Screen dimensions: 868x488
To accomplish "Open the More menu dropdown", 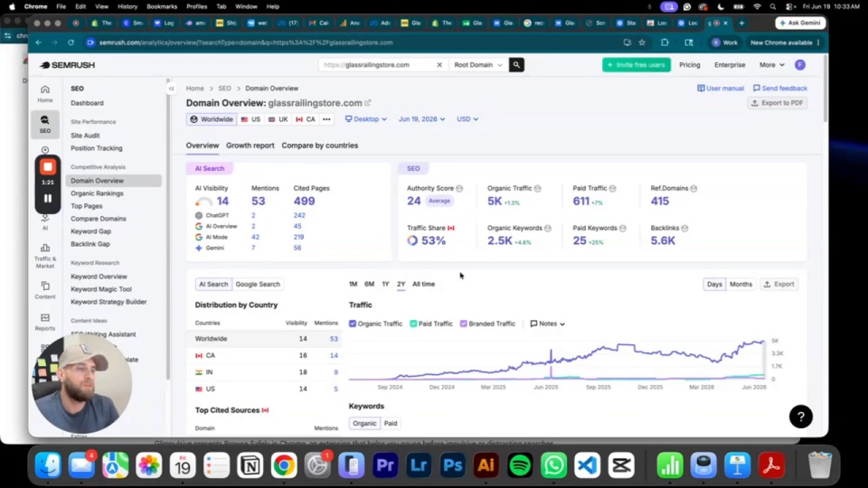I will click(771, 65).
